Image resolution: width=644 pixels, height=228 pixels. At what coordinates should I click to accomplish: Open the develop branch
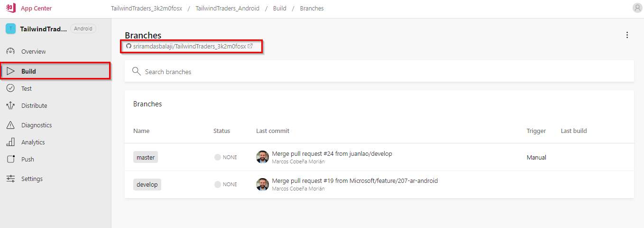[x=147, y=184]
